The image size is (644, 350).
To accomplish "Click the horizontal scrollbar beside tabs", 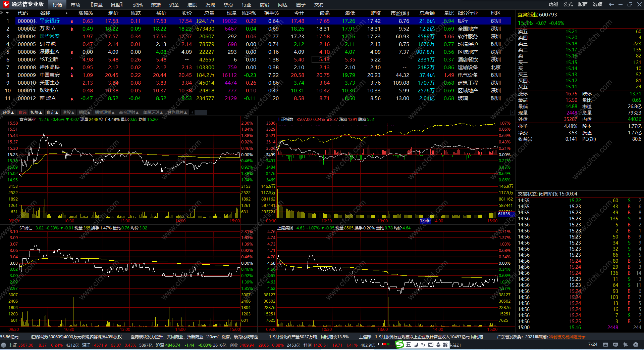I will [201, 112].
